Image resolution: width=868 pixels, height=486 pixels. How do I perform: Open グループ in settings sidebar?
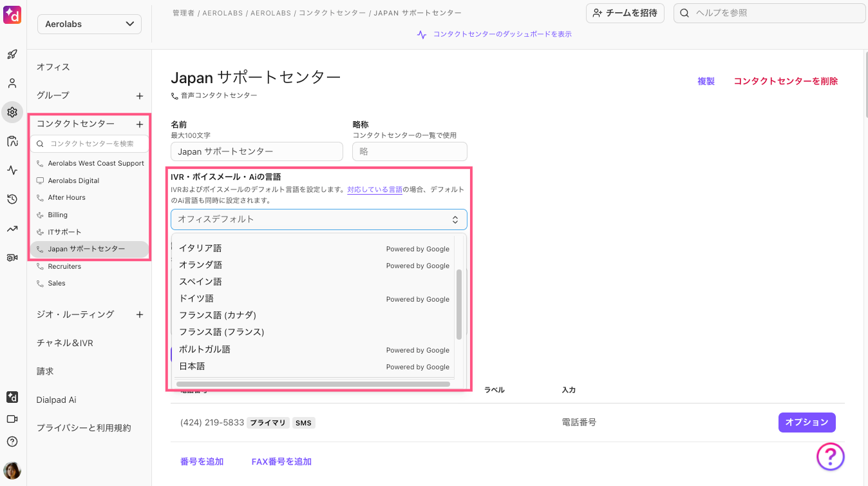[x=53, y=95]
